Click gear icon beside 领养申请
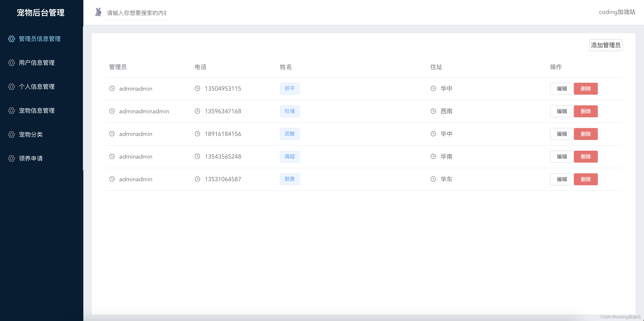This screenshot has width=644, height=321. [12, 159]
